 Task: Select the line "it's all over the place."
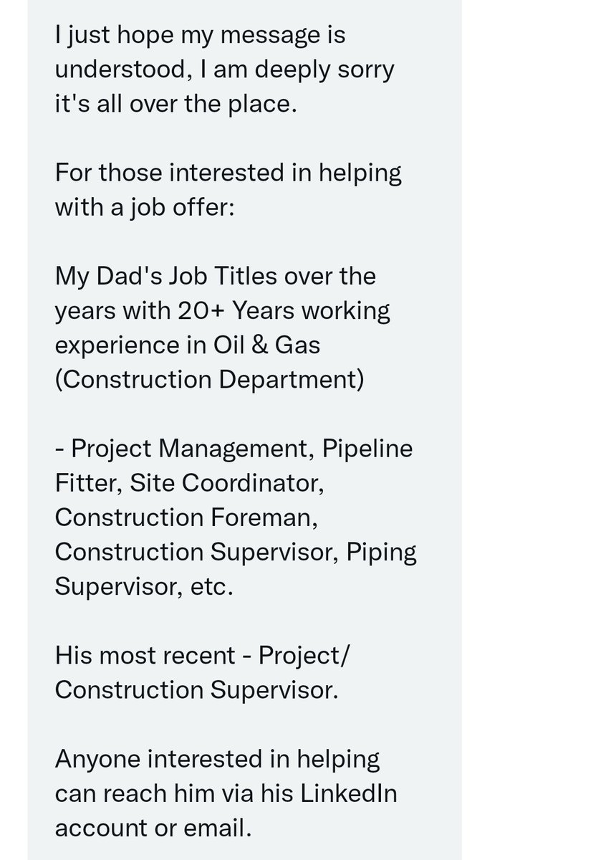175,104
